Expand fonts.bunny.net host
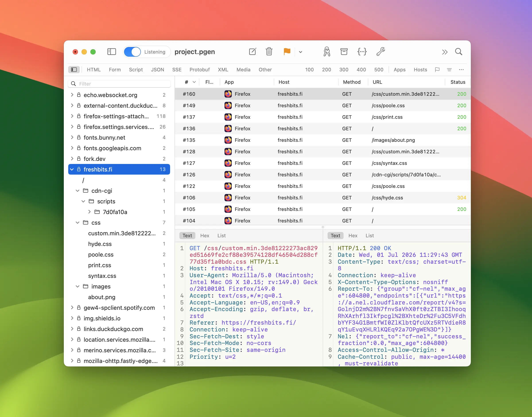Screen dimensions: 532x417 tap(72, 137)
